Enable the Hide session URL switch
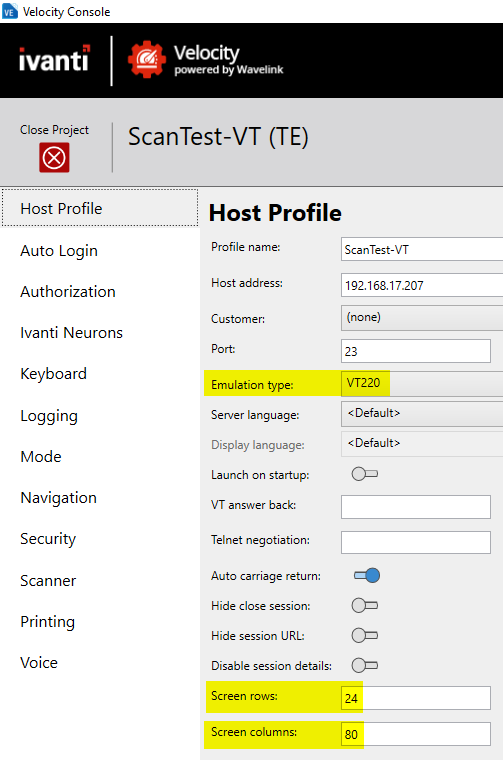Image resolution: width=503 pixels, height=760 pixels. 365,635
